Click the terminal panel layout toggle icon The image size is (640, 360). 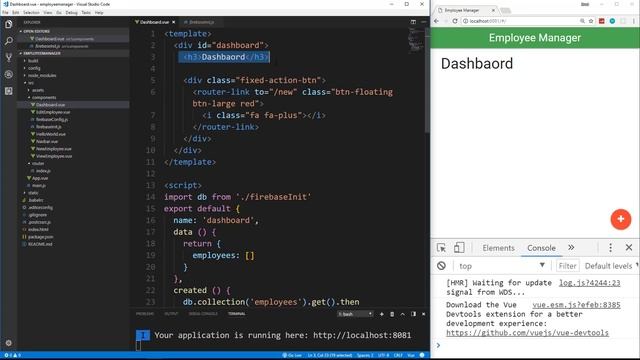[413, 314]
